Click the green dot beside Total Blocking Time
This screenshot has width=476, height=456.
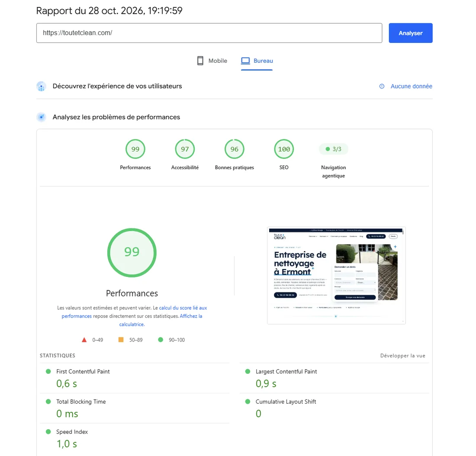coord(48,401)
